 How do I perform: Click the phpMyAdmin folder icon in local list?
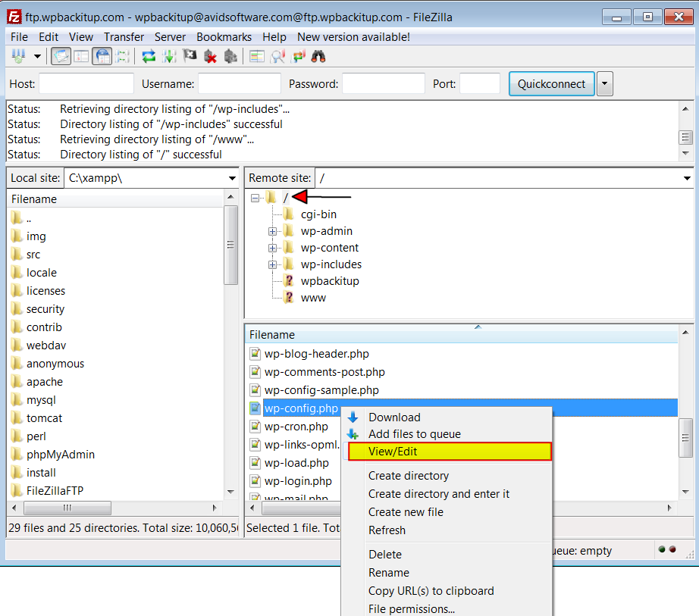point(17,455)
